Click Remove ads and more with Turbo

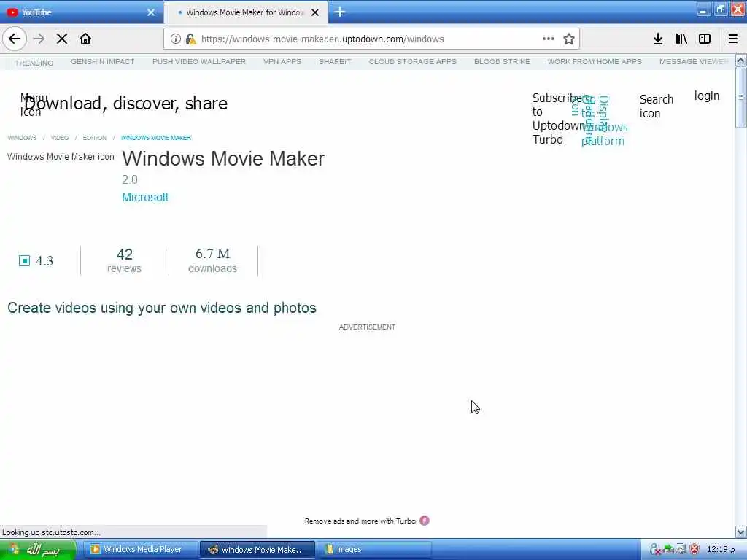pyautogui.click(x=360, y=521)
